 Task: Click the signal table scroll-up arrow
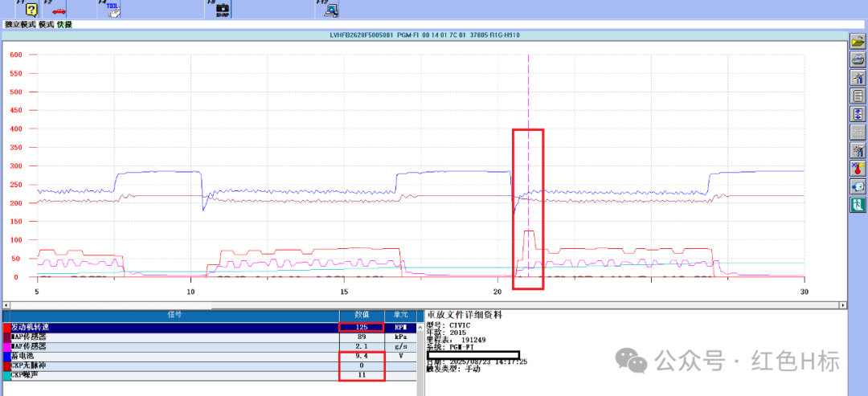[x=420, y=327]
